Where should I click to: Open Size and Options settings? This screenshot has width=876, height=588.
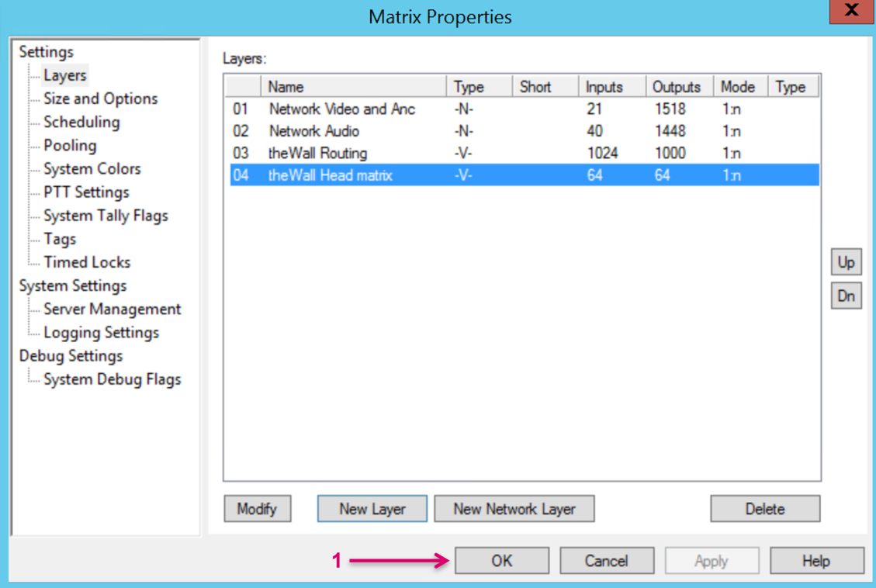(x=100, y=99)
